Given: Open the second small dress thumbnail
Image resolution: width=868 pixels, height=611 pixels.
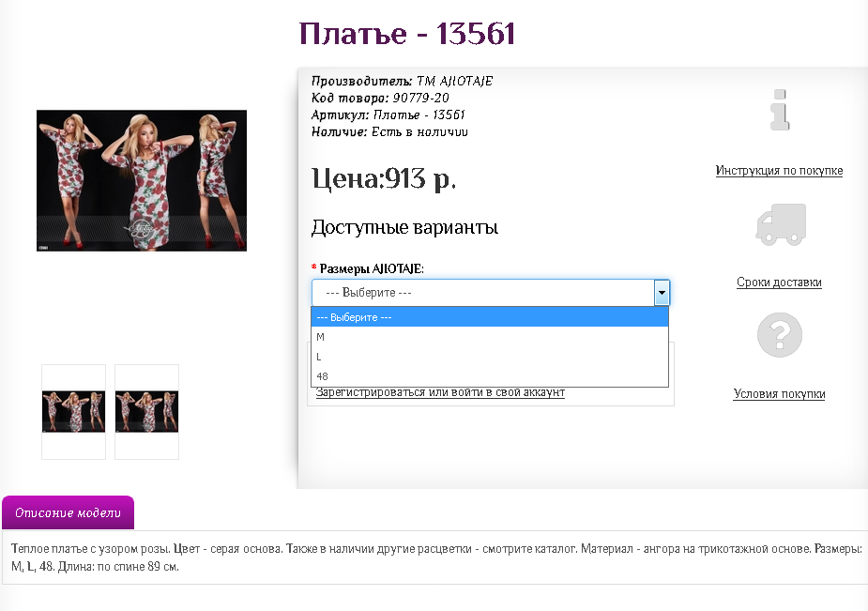Looking at the screenshot, I should 146,412.
